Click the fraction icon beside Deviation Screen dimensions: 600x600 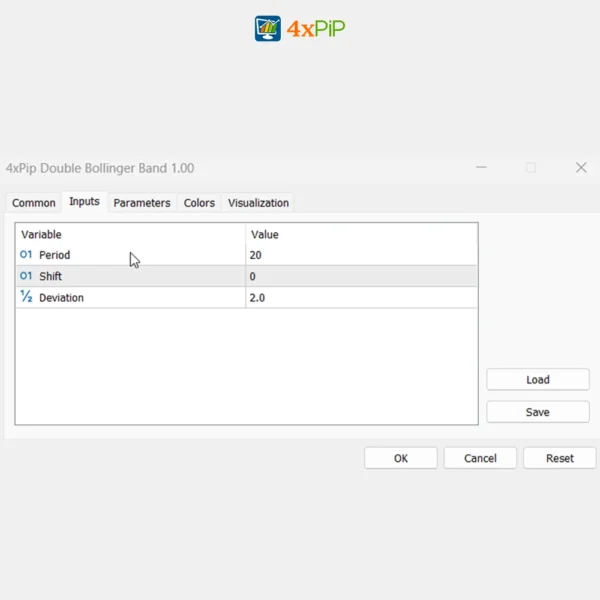[x=26, y=297]
